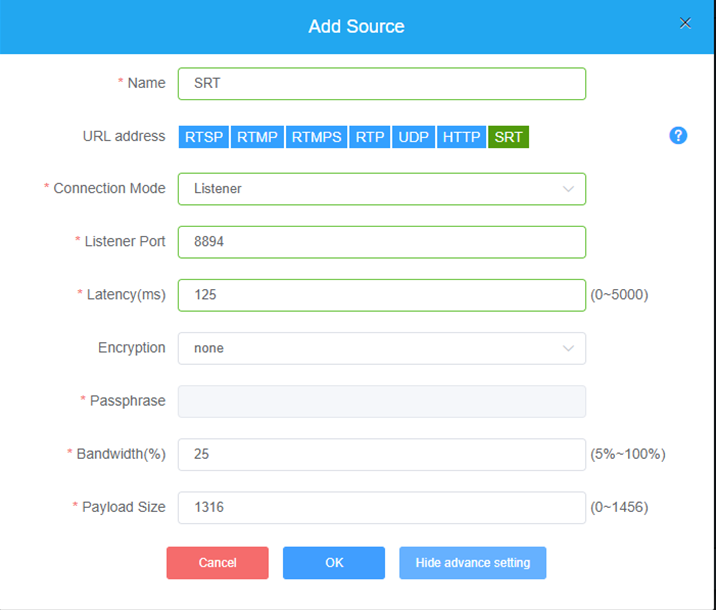
Task: Select the RTMP protocol tab
Action: pos(257,137)
